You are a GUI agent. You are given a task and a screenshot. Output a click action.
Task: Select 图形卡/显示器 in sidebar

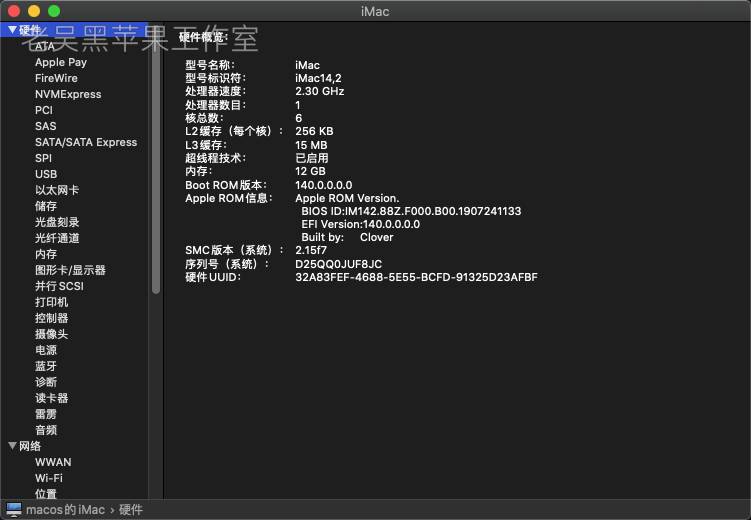[x=70, y=270]
